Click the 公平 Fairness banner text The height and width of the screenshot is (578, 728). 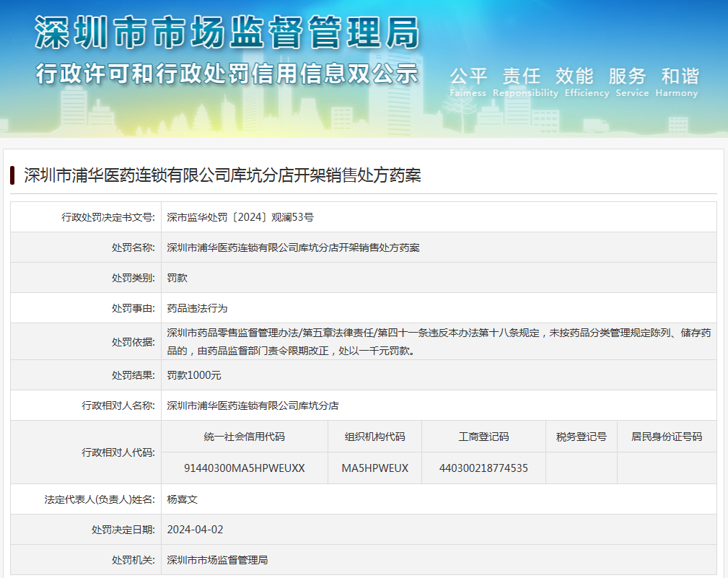468,82
